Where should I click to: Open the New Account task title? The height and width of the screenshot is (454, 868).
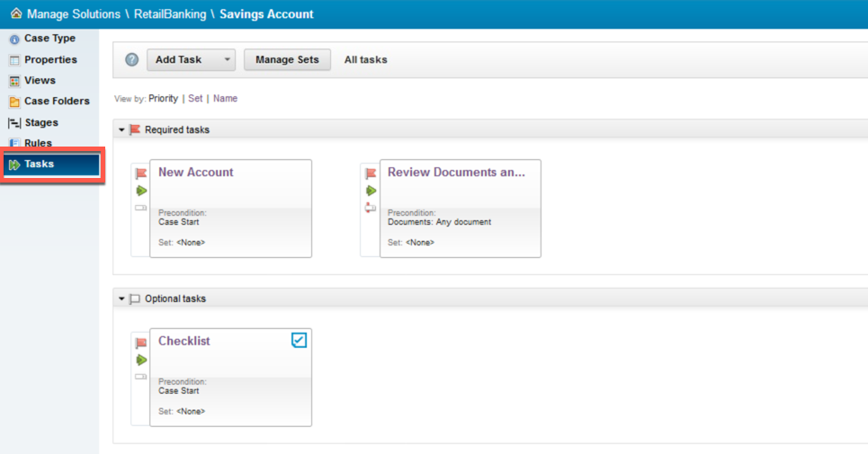pos(195,173)
